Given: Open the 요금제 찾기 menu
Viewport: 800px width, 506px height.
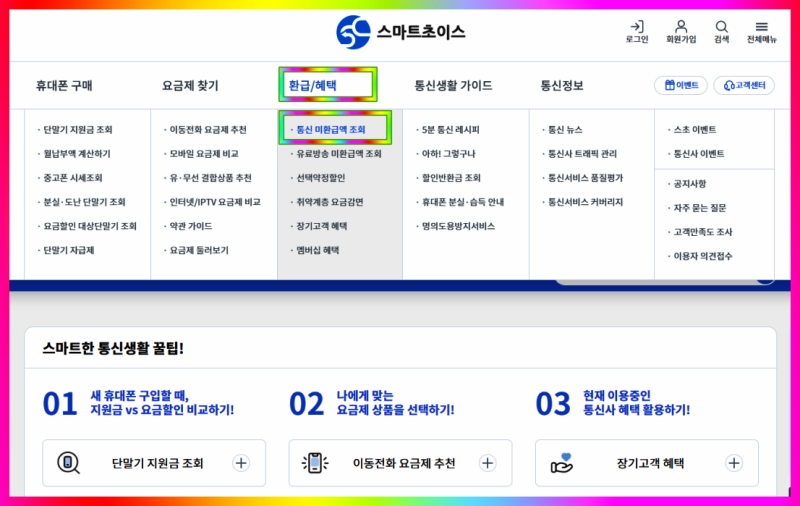Looking at the screenshot, I should click(x=190, y=85).
